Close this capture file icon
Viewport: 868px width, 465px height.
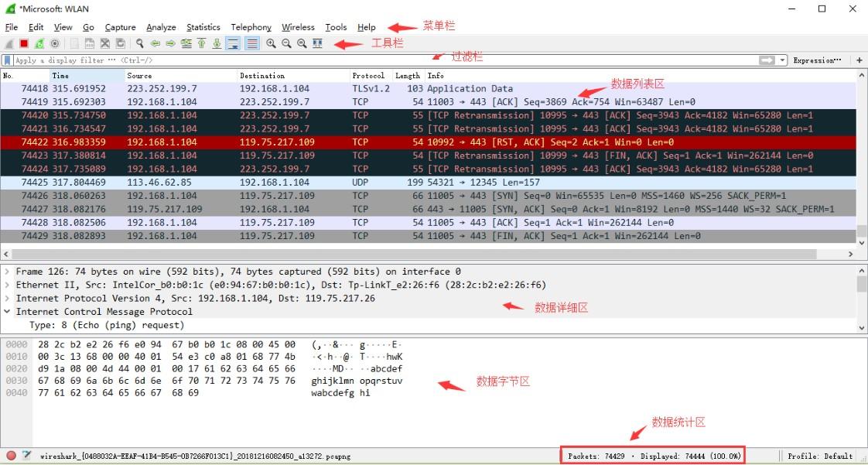coord(104,44)
